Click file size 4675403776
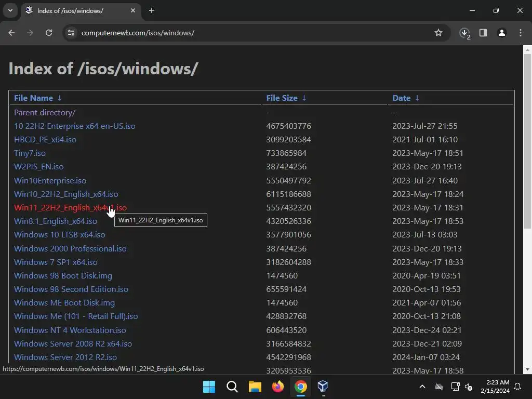 point(289,126)
